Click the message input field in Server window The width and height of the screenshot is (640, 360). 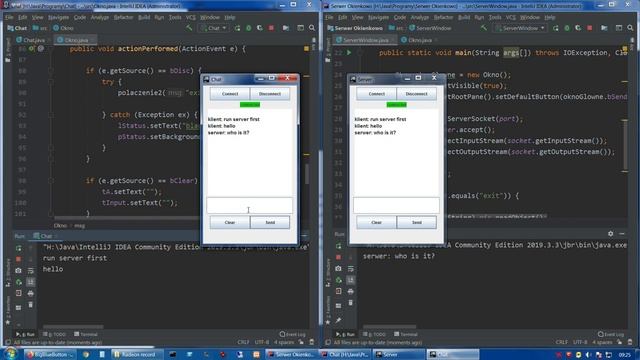tap(396, 205)
